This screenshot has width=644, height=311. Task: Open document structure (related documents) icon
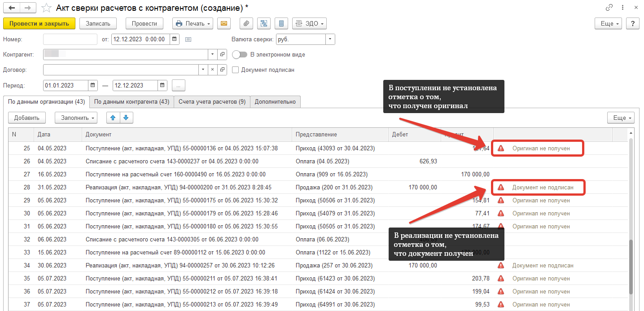pos(264,23)
